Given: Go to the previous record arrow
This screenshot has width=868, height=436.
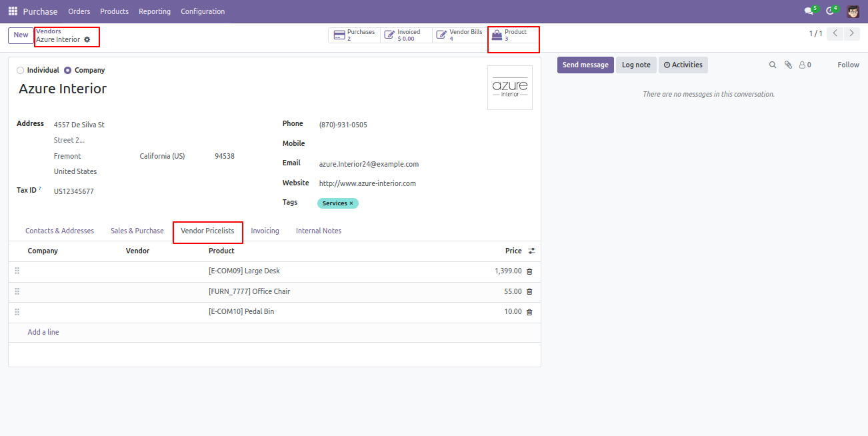Looking at the screenshot, I should (x=835, y=33).
